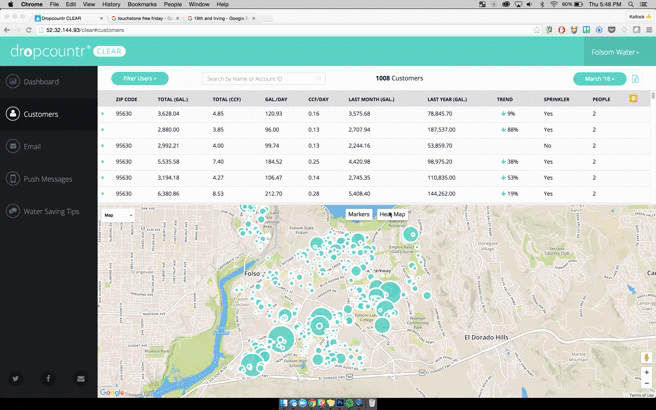The width and height of the screenshot is (656, 410).
Task: Switch the map to Heat Map view
Action: click(393, 214)
